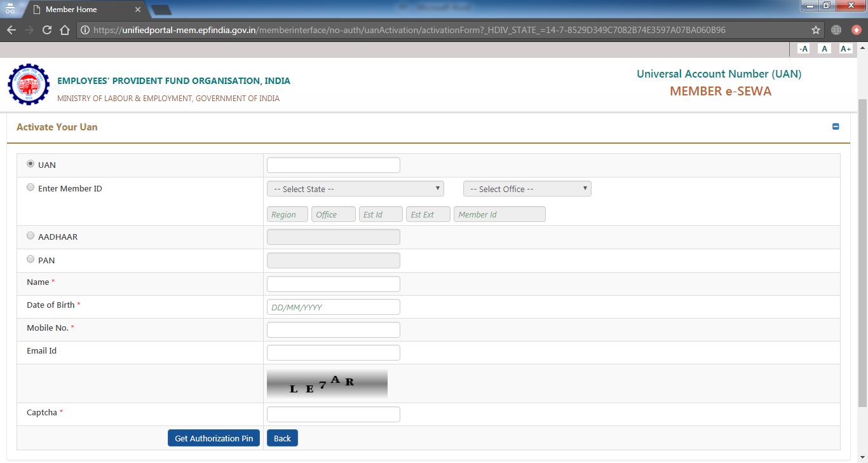Select the UAN radio button

30,163
